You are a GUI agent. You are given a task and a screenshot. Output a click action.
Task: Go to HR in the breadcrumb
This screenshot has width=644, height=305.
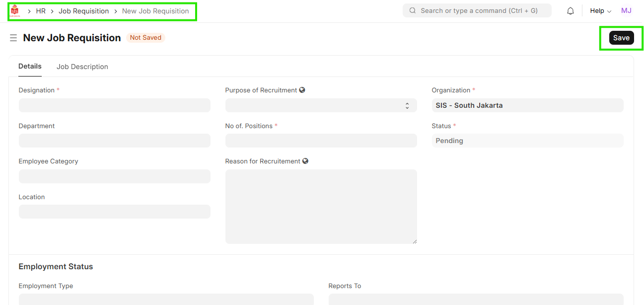pos(41,11)
